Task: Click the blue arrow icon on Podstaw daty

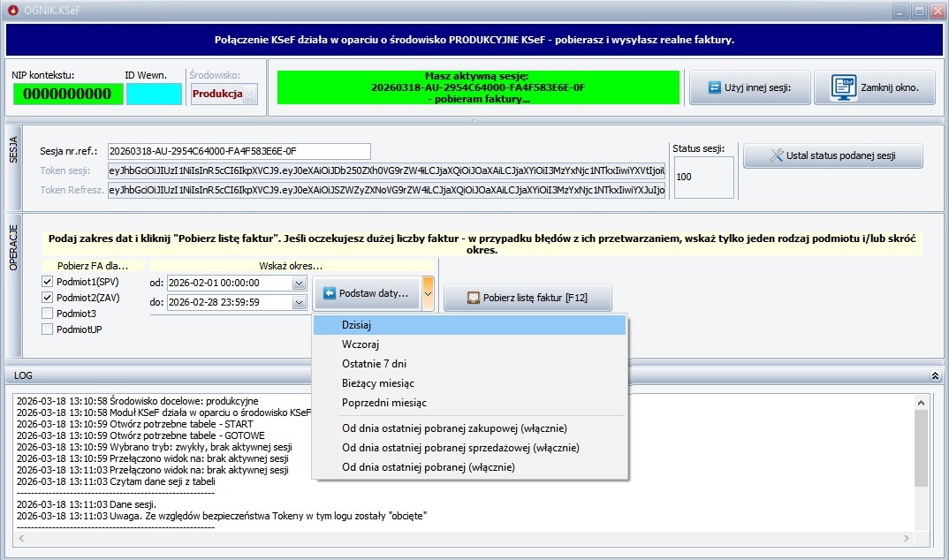Action: click(329, 293)
